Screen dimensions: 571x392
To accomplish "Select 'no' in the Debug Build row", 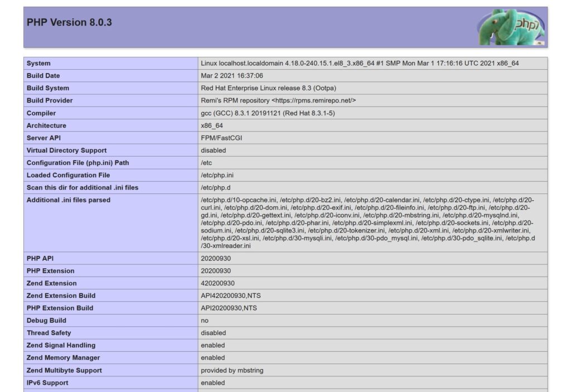I will pos(205,321).
